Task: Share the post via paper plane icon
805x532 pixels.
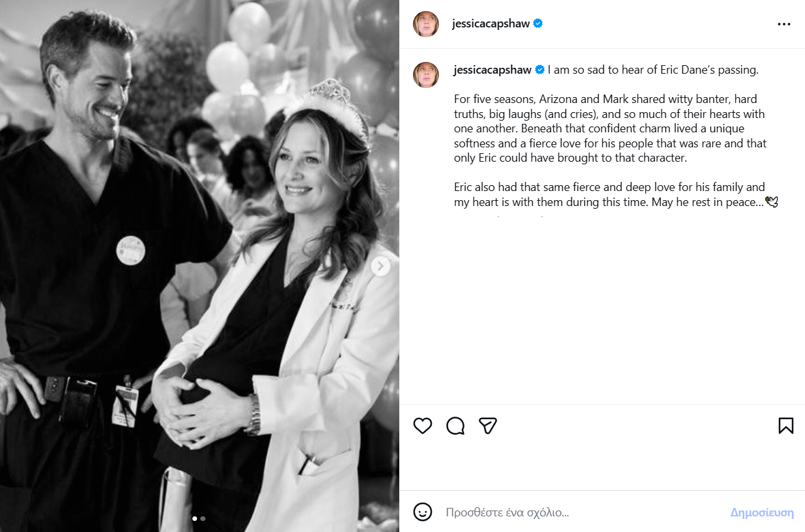Action: pyautogui.click(x=488, y=426)
